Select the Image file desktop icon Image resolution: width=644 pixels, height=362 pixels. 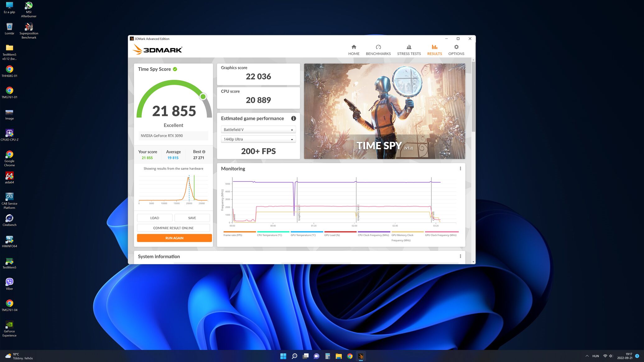tap(9, 114)
